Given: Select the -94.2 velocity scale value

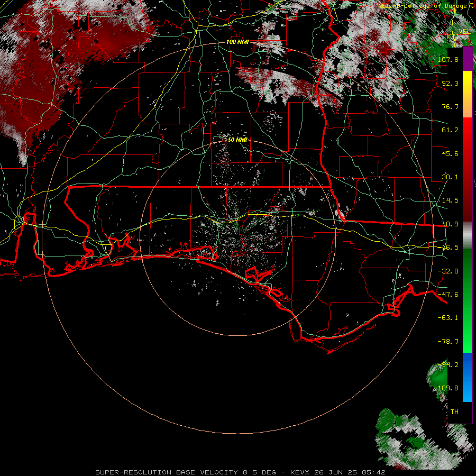Looking at the screenshot, I should [x=448, y=365].
